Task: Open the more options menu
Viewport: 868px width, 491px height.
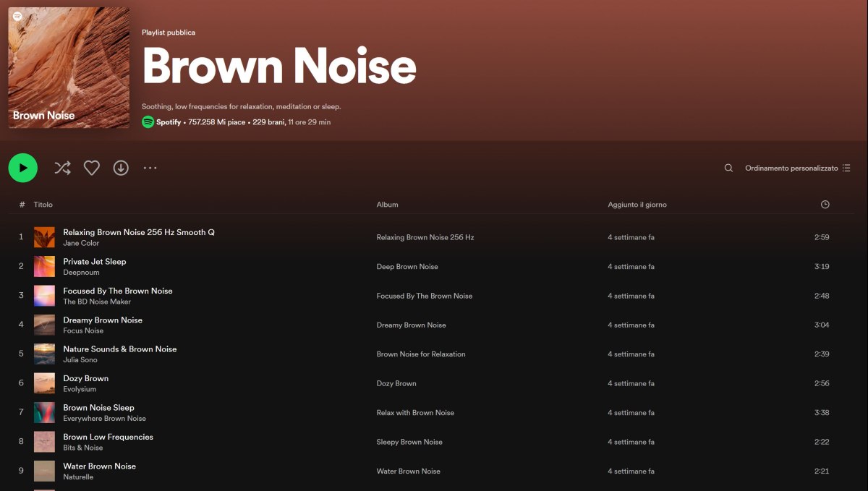Action: click(150, 168)
